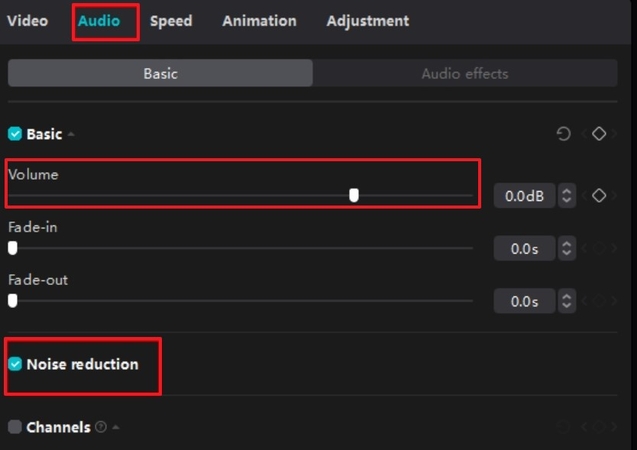
Task: Reset the Basic audio settings
Action: 563,134
